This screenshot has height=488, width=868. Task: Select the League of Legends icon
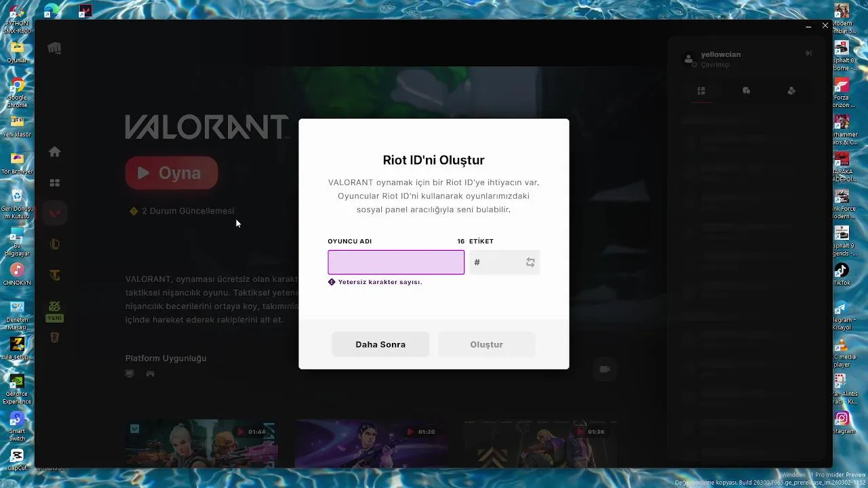coord(55,245)
